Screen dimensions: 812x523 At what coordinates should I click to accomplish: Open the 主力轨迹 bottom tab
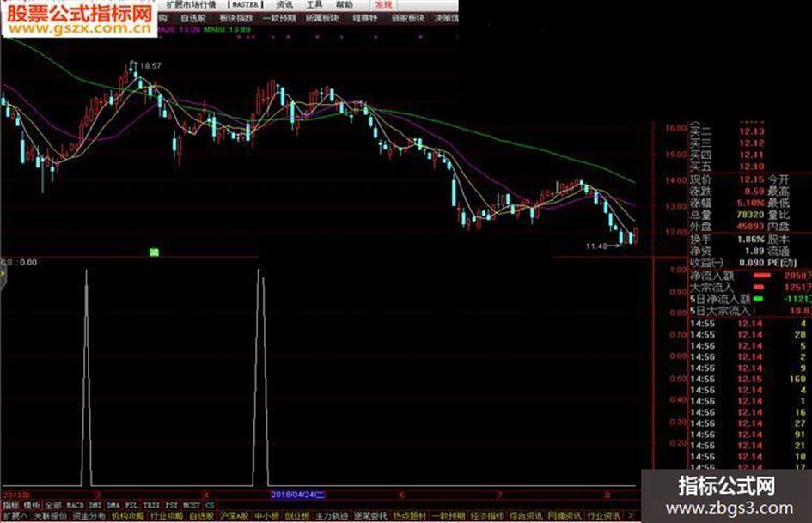tap(332, 516)
